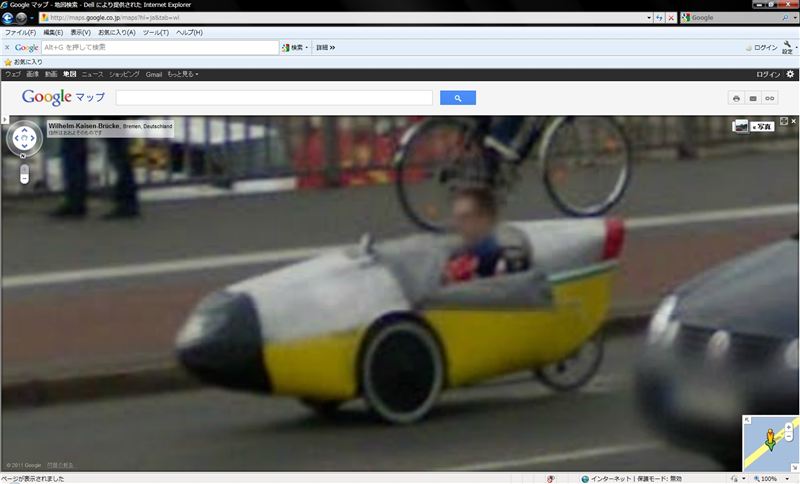Open the 画像 link in Google bar
The width and height of the screenshot is (800, 484).
coord(33,74)
